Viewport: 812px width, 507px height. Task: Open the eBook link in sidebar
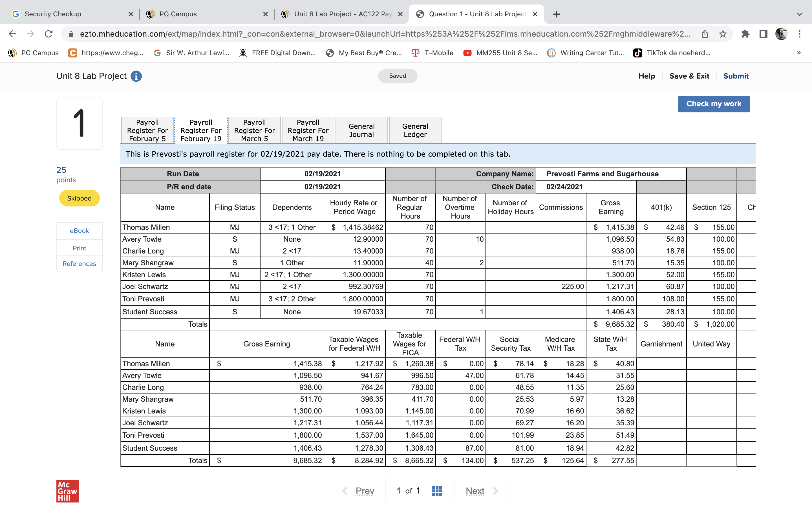click(79, 231)
